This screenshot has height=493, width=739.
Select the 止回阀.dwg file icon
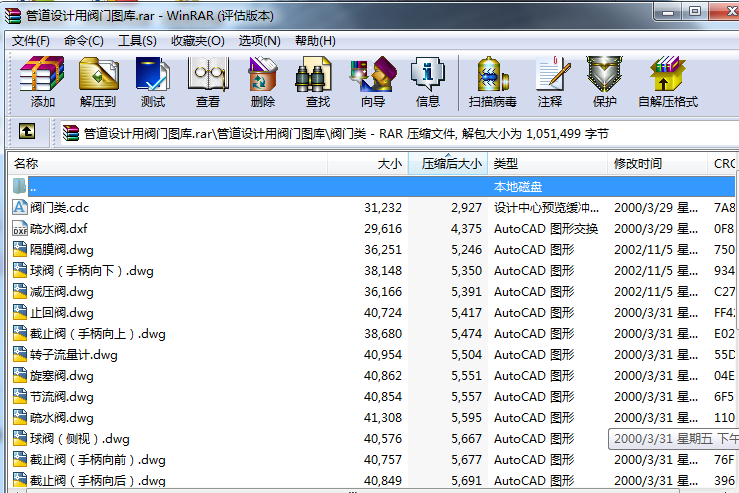pyautogui.click(x=20, y=312)
